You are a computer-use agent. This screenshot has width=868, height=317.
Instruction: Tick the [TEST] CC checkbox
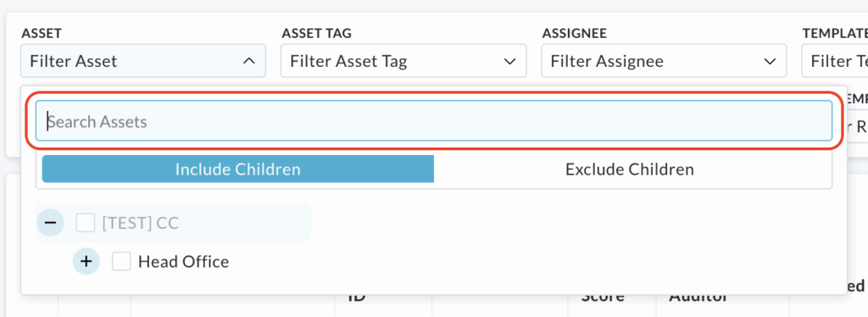click(x=86, y=223)
